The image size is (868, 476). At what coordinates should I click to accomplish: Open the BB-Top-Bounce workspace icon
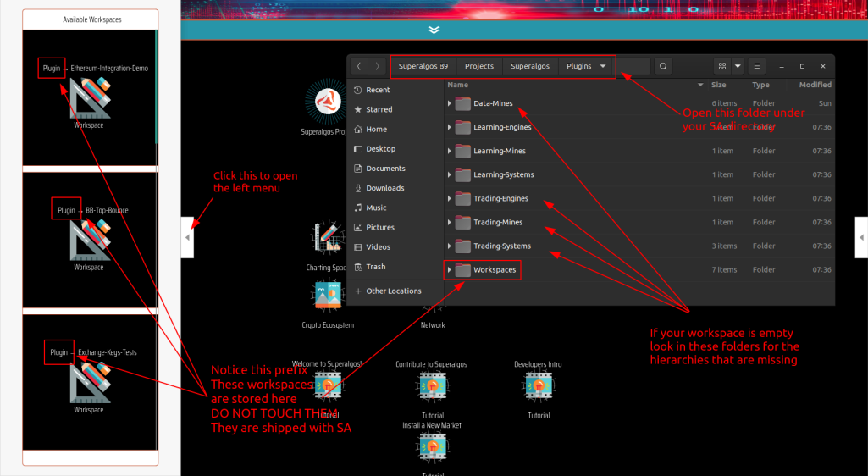[x=91, y=240]
